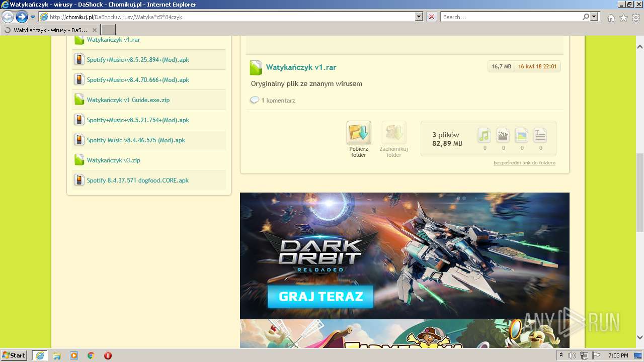Viewport: 644px width, 362px height.
Task: Open File Explorer from taskbar
Action: pos(57,355)
